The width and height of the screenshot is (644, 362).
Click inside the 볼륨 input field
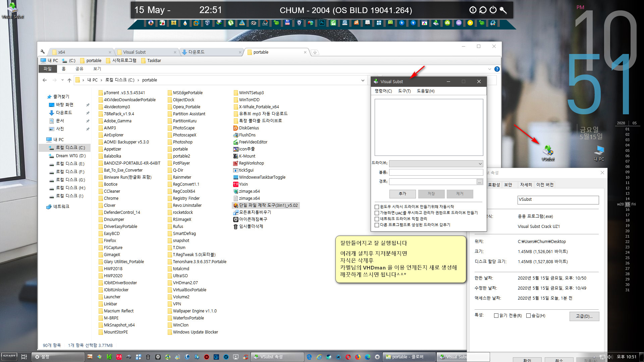[436, 172]
